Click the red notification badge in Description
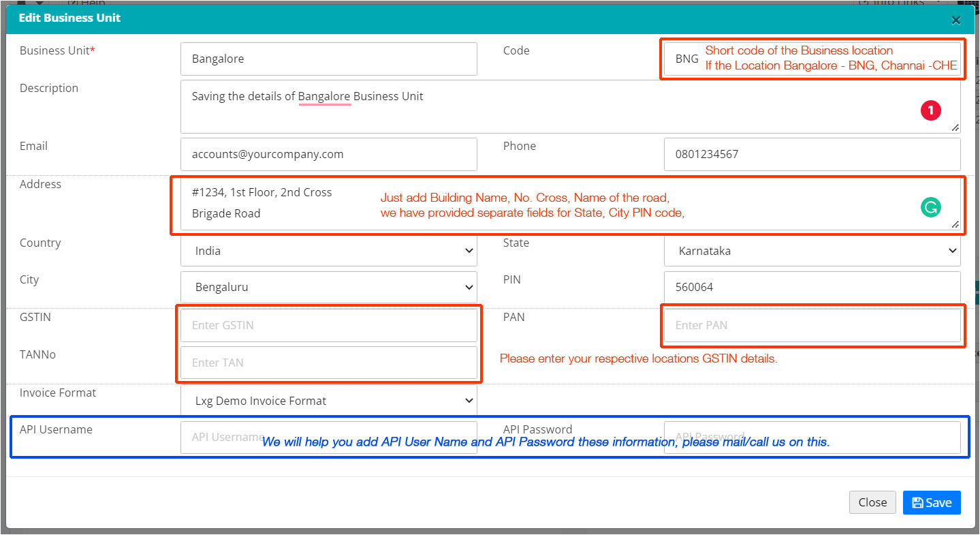This screenshot has height=535, width=980. [x=930, y=110]
